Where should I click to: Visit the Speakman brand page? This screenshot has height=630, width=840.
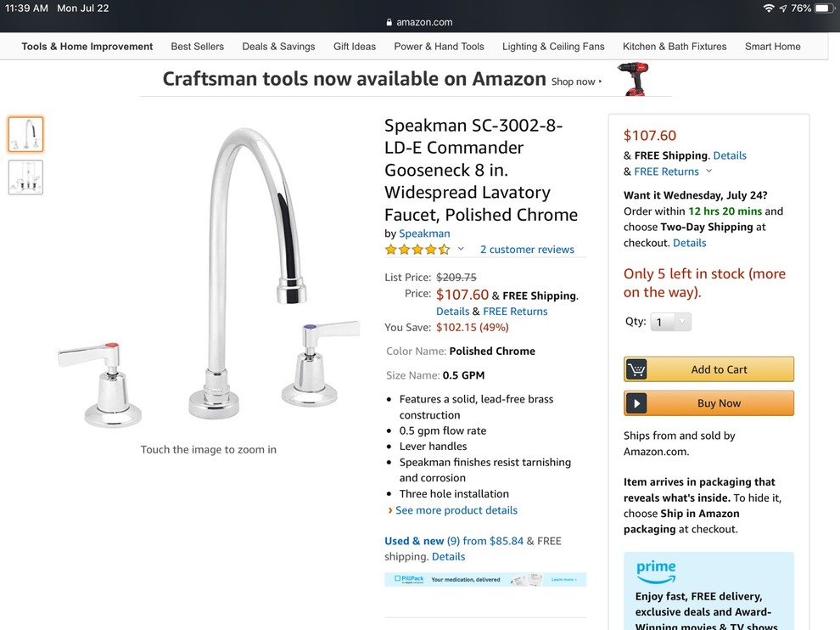(424, 233)
